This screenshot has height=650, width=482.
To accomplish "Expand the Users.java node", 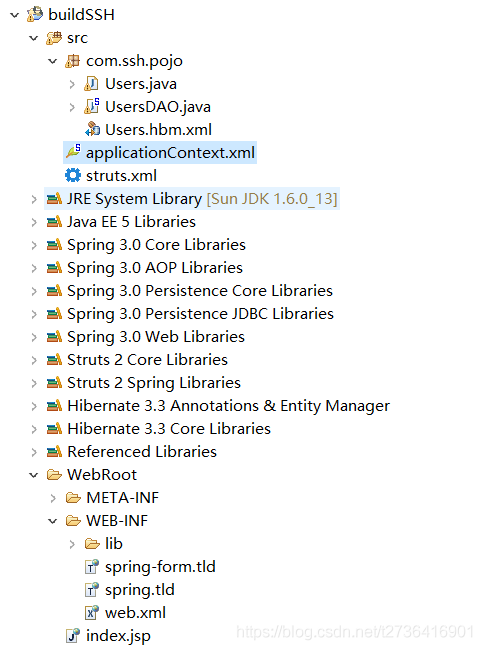I will [72, 85].
